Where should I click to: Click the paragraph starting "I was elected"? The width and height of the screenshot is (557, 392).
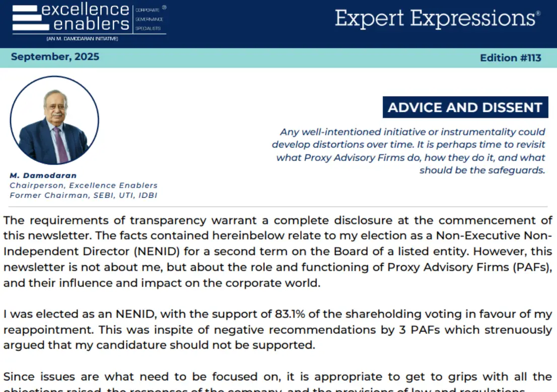coord(277,330)
